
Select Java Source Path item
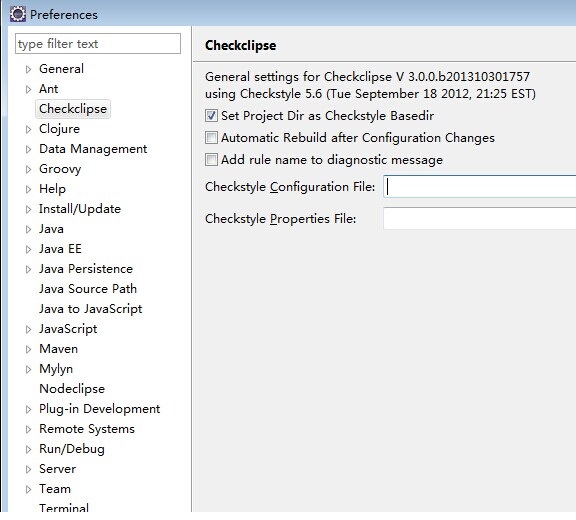[x=88, y=289]
